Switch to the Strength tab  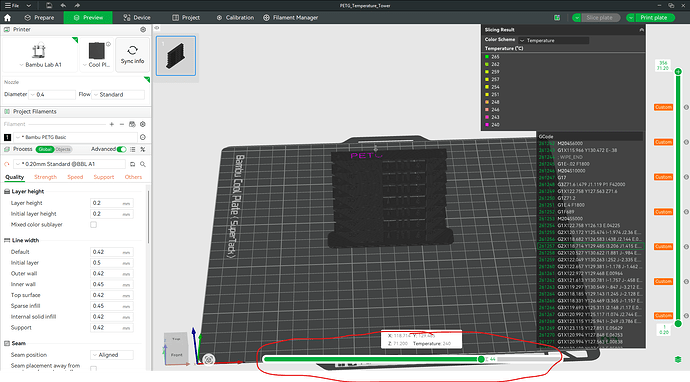(45, 177)
